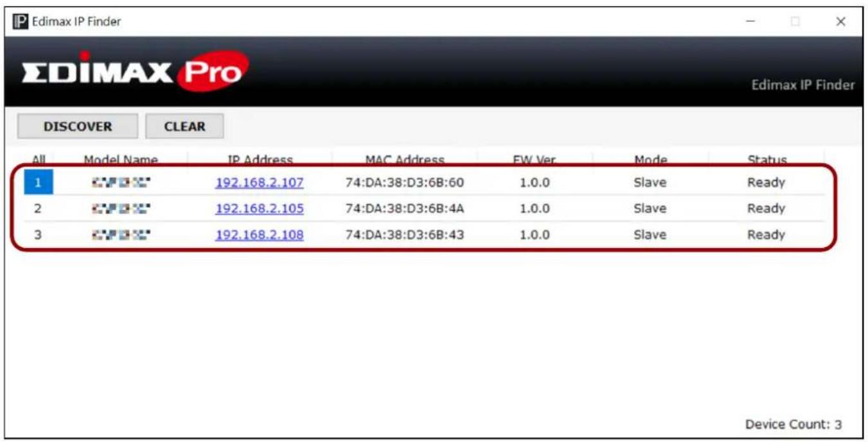Open IP address link 192.168.2.108

tap(260, 235)
